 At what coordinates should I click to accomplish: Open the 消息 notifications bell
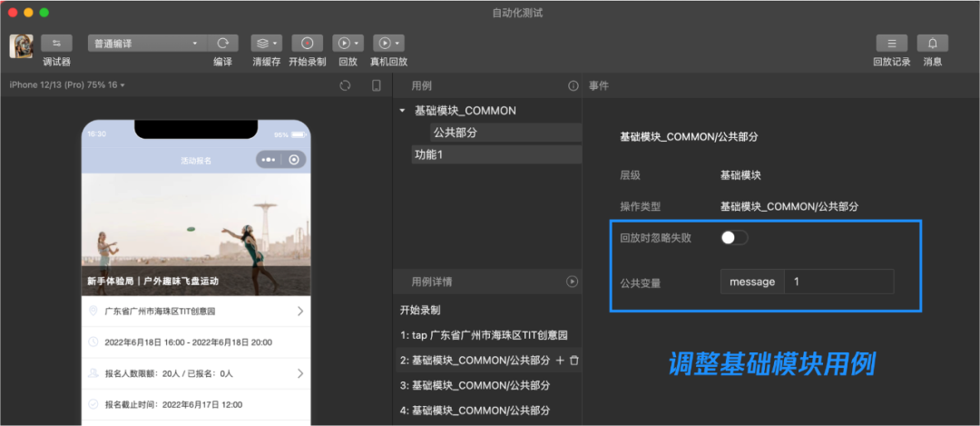pos(933,44)
